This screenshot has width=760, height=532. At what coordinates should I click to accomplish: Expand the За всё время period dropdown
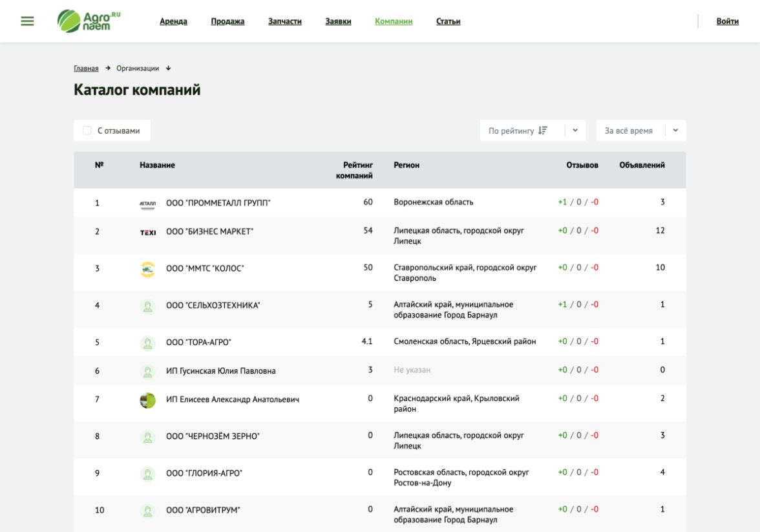click(x=675, y=131)
